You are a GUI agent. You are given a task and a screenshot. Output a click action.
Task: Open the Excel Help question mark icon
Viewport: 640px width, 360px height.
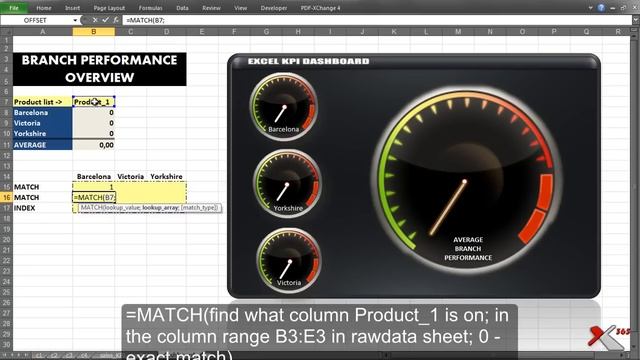[601, 8]
